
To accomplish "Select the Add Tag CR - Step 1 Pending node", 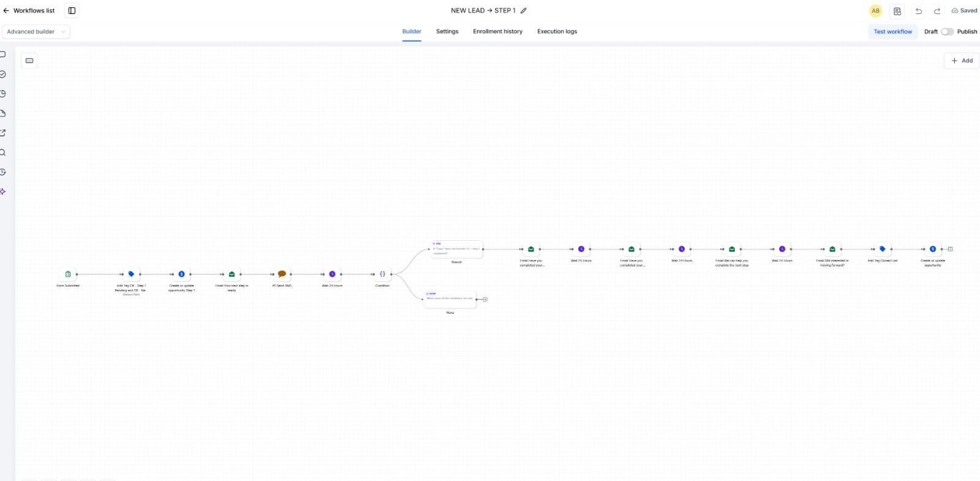I will 131,274.
